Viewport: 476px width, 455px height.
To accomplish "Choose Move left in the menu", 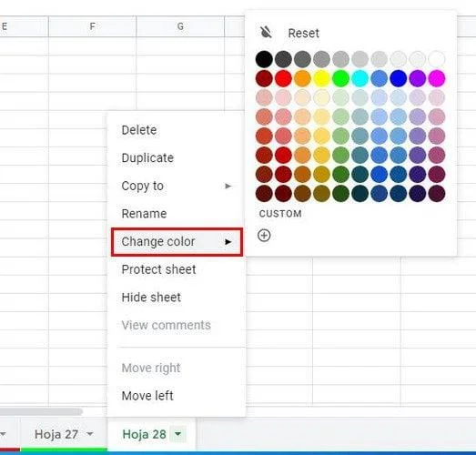I will 147,396.
